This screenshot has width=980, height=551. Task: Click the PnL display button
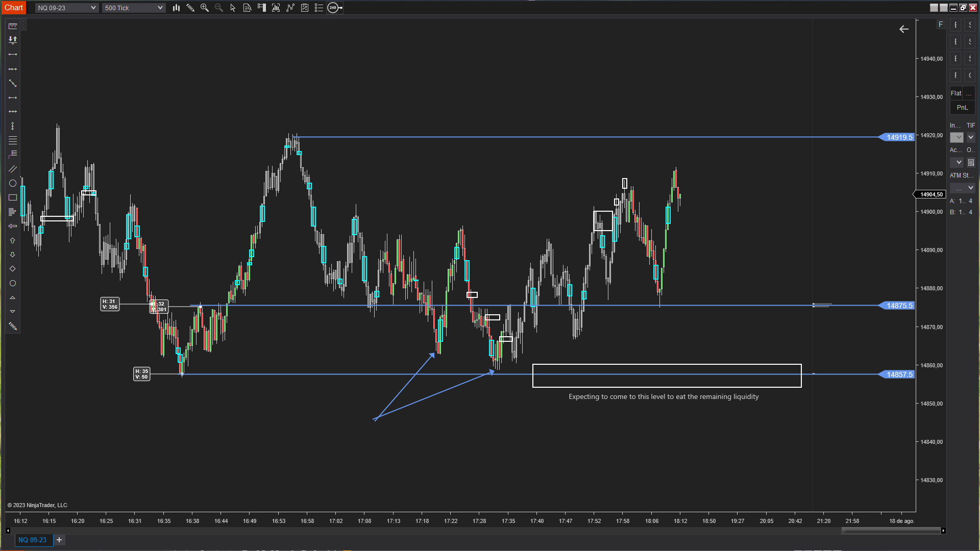(963, 108)
